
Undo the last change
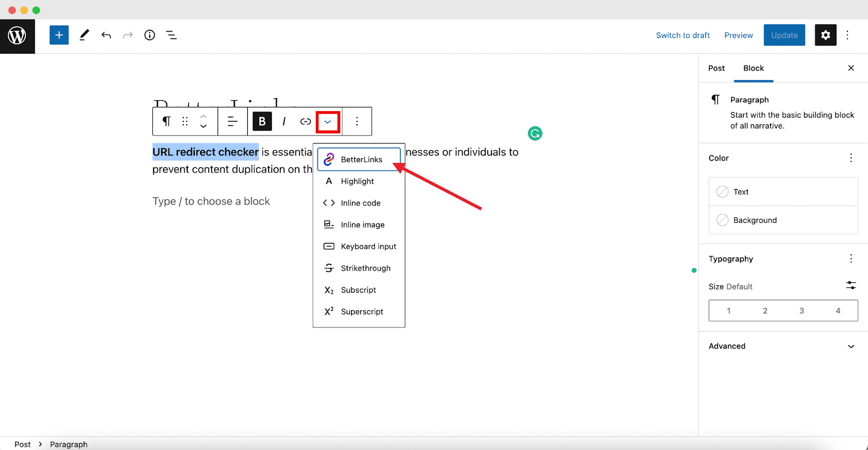pos(106,35)
